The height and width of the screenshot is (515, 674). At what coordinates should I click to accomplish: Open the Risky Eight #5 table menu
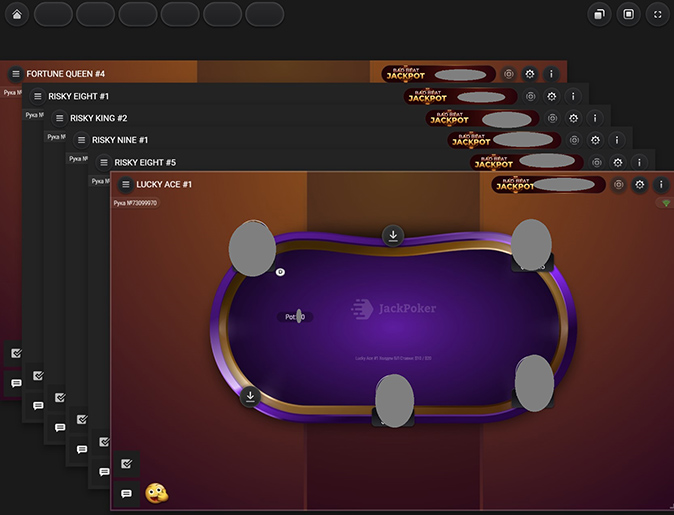[104, 162]
